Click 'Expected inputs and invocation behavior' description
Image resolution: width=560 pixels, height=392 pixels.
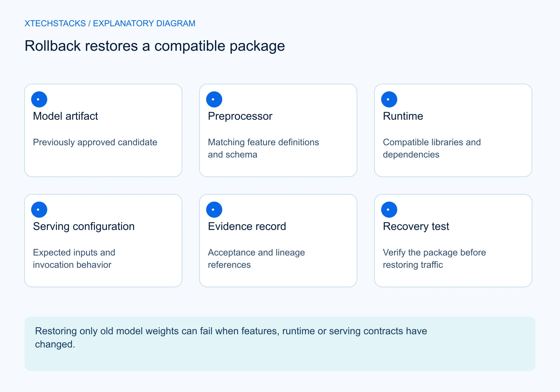(74, 259)
